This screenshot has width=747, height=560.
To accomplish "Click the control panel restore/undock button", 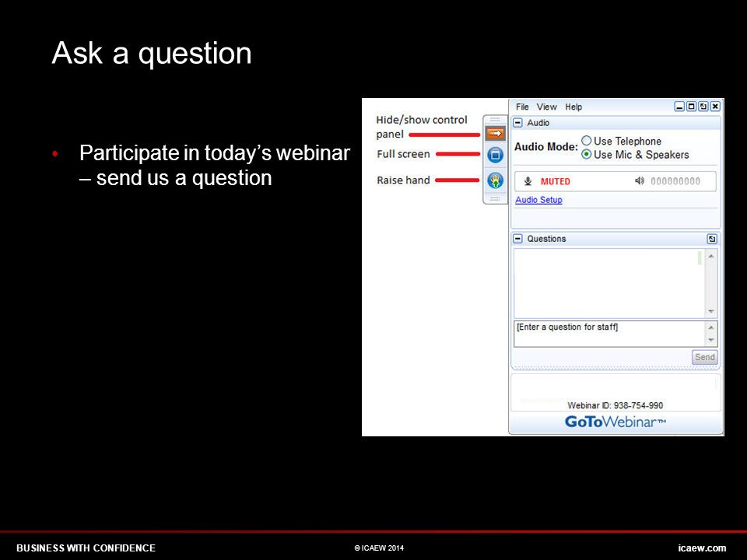I will [x=703, y=107].
